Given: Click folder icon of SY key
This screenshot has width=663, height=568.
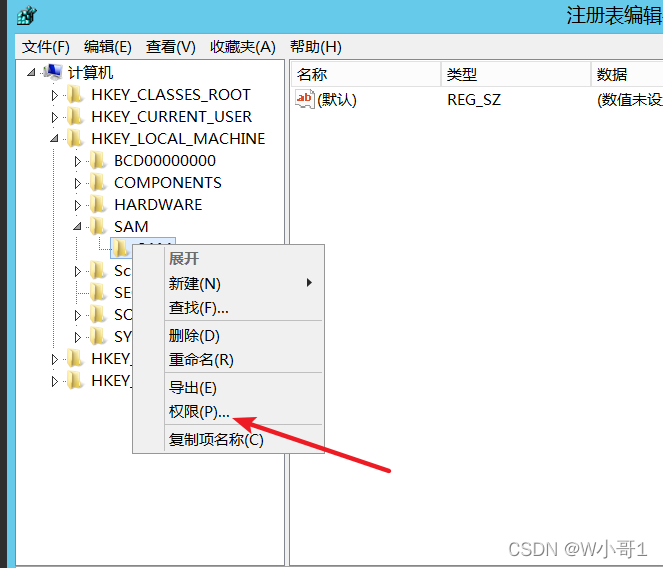Looking at the screenshot, I should point(98,336).
